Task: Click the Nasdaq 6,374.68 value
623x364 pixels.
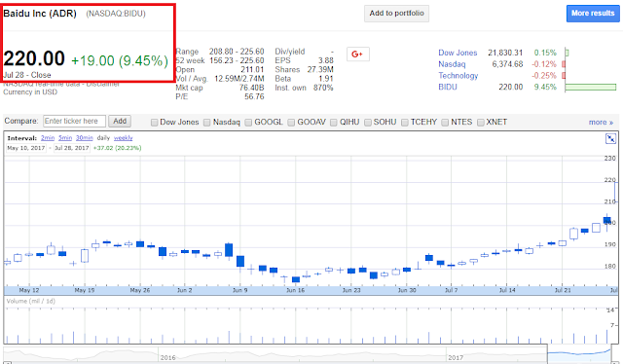Action: (x=507, y=64)
